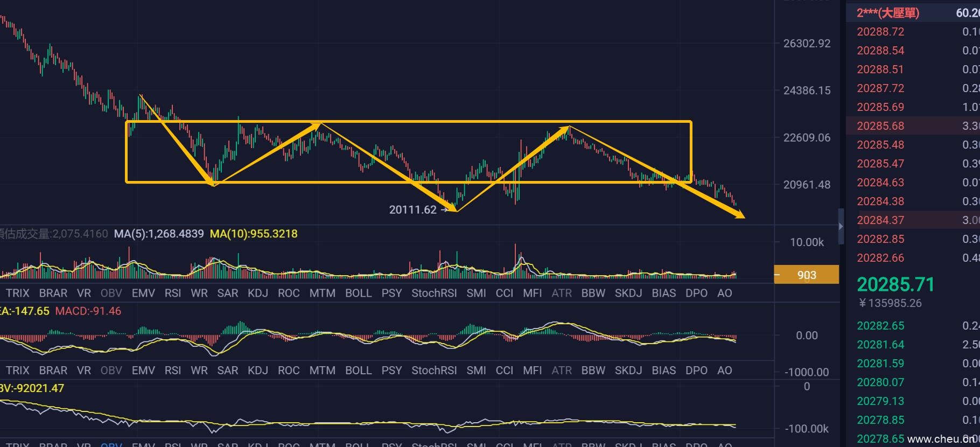Click the MA(10) volume legend label
This screenshot has width=980, height=447.
point(254,234)
